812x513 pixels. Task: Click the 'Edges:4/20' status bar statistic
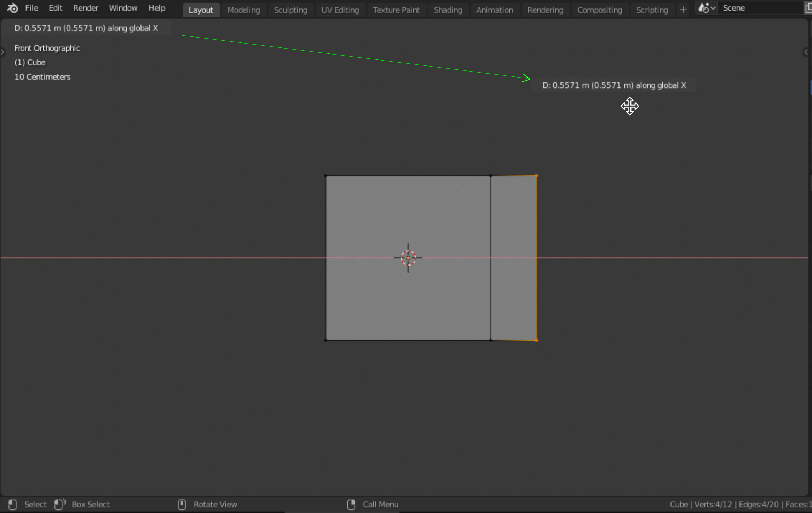click(x=759, y=504)
